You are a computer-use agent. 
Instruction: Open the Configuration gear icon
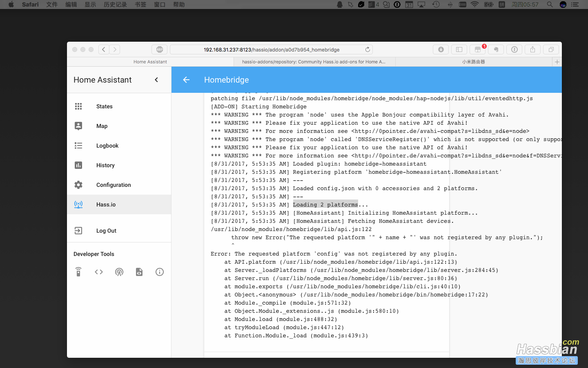[78, 185]
